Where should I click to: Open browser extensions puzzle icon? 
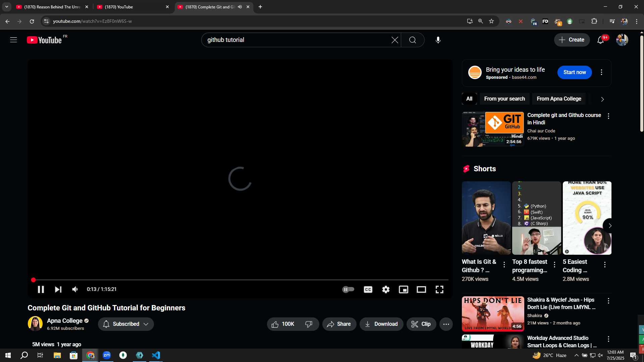(594, 21)
